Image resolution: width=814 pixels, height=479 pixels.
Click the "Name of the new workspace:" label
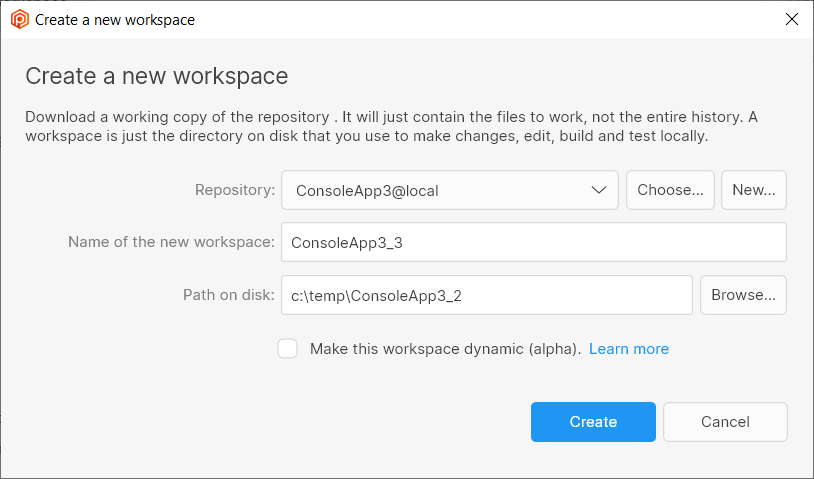(x=171, y=242)
